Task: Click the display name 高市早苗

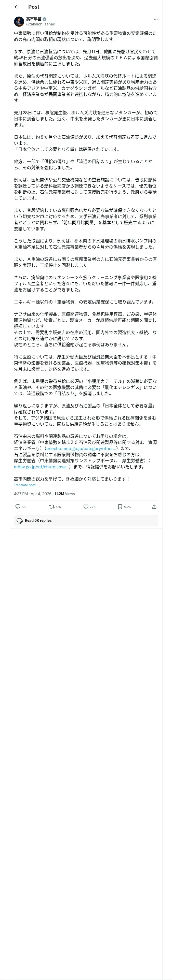Action: (34, 19)
